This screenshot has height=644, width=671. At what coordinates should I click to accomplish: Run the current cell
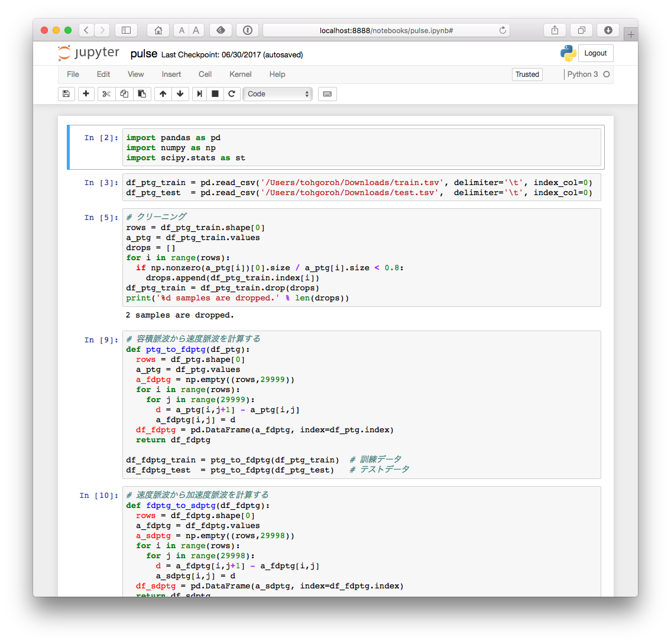[200, 93]
